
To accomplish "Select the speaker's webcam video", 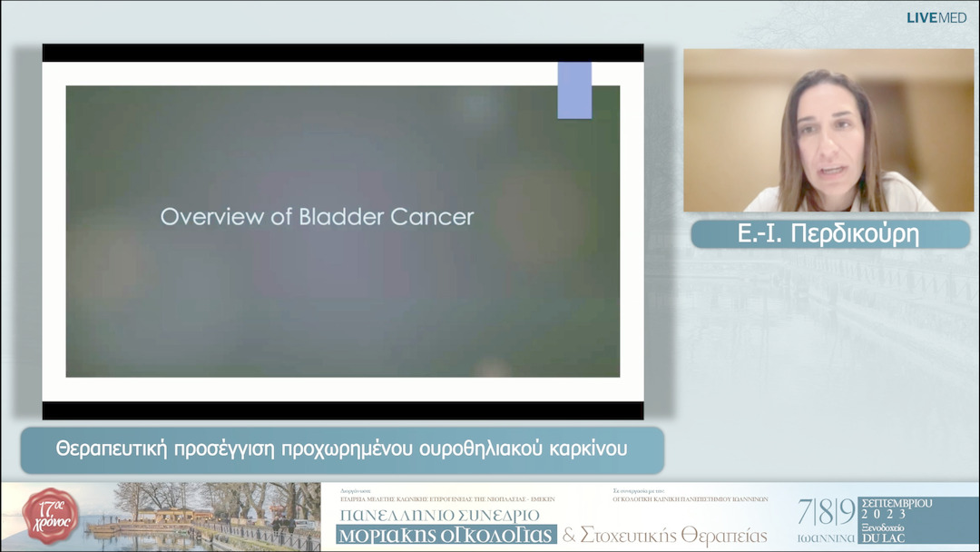I will pos(828,130).
